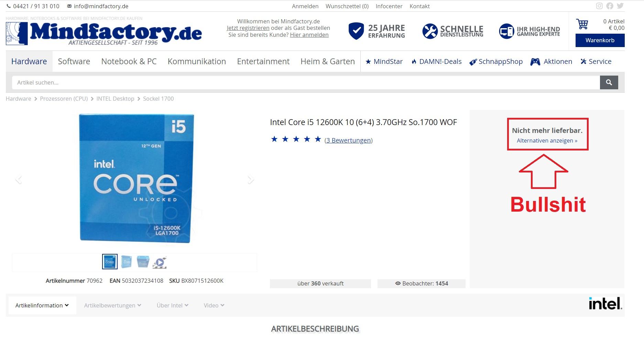Expand the Artikelinformation tab
644x337 pixels.
click(42, 305)
